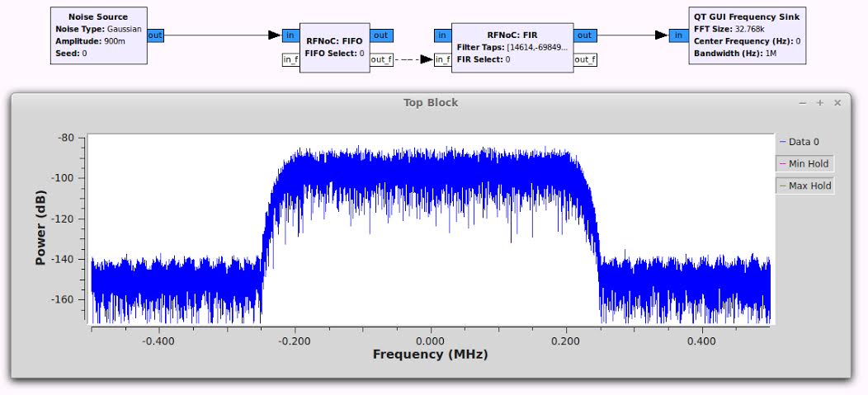Viewport: 868px width, 395px height.
Task: Toggle the Max Hold legend button
Action: click(804, 186)
